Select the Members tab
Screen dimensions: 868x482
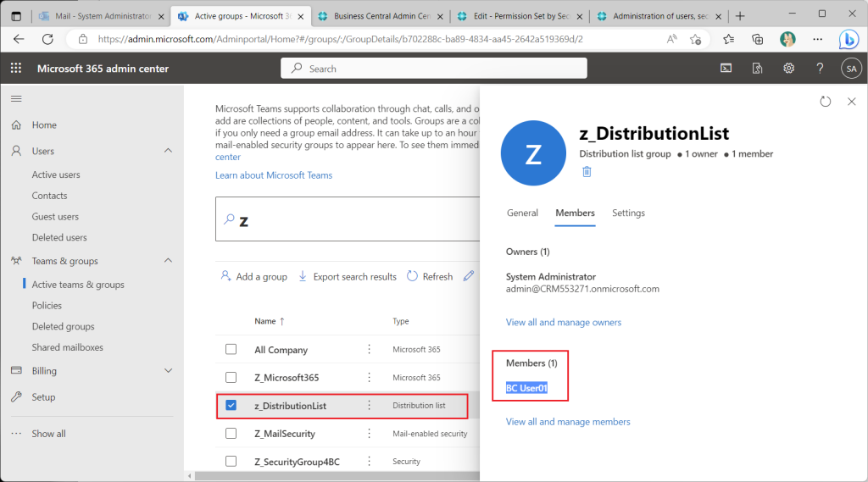coord(576,213)
